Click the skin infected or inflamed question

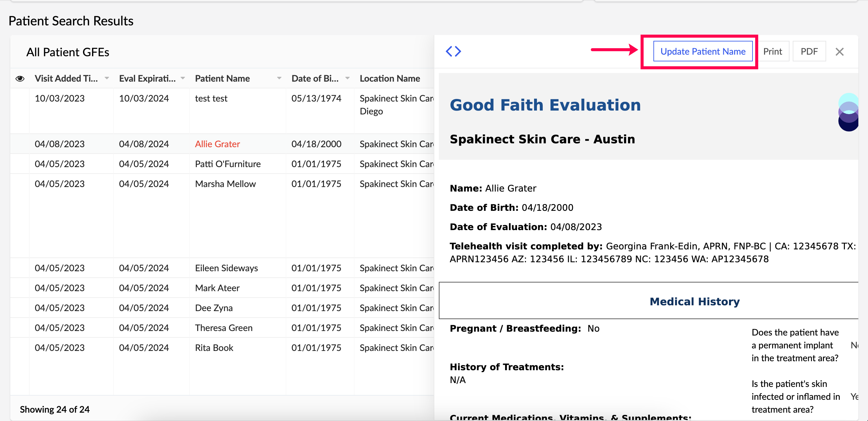click(796, 397)
